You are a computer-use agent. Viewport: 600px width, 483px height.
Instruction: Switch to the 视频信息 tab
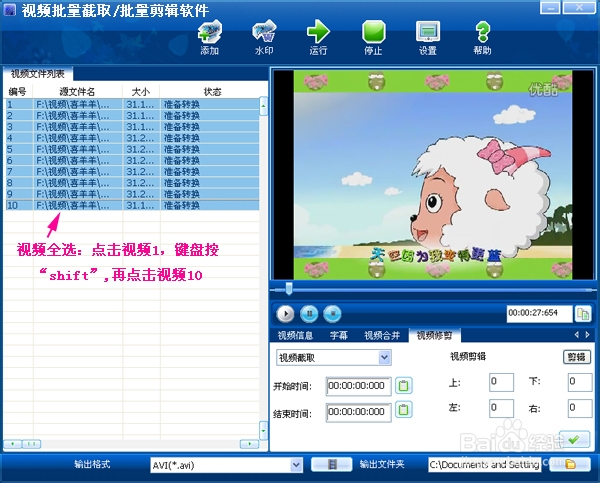click(295, 336)
